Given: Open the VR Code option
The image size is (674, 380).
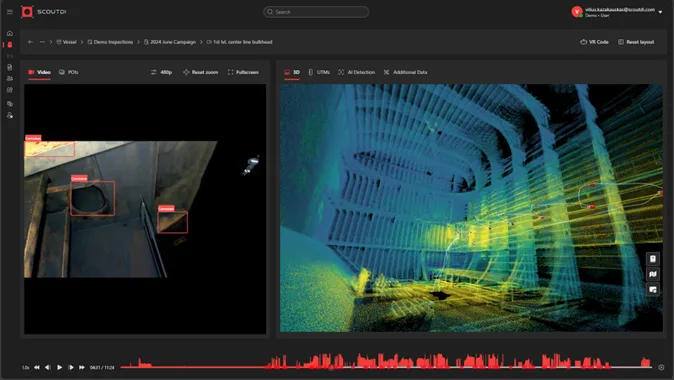Looking at the screenshot, I should [x=594, y=42].
